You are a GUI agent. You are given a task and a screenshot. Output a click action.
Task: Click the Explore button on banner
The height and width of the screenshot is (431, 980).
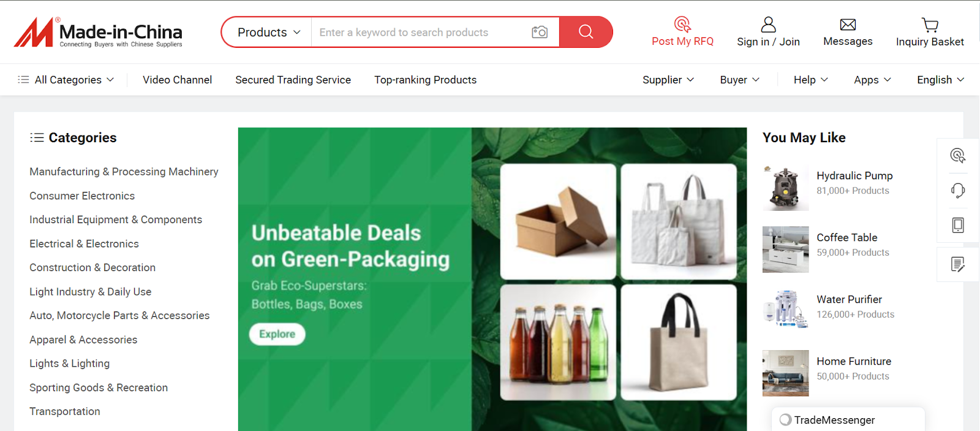point(277,334)
